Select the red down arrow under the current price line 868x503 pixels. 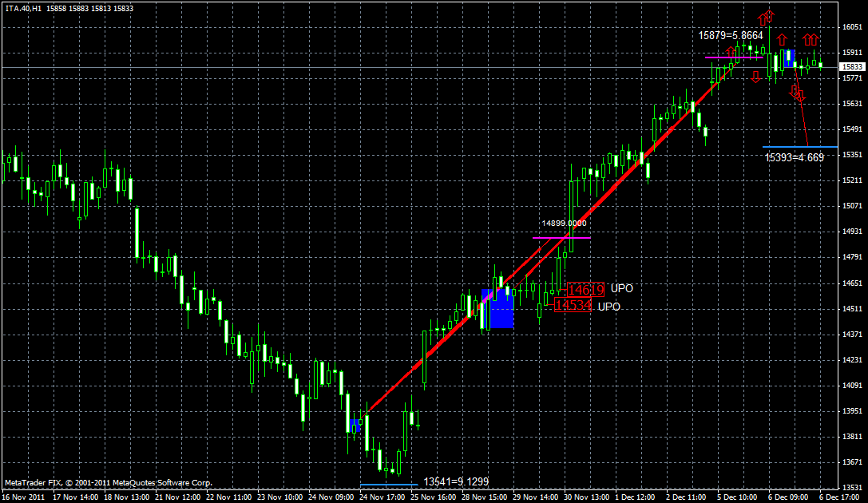click(x=755, y=76)
